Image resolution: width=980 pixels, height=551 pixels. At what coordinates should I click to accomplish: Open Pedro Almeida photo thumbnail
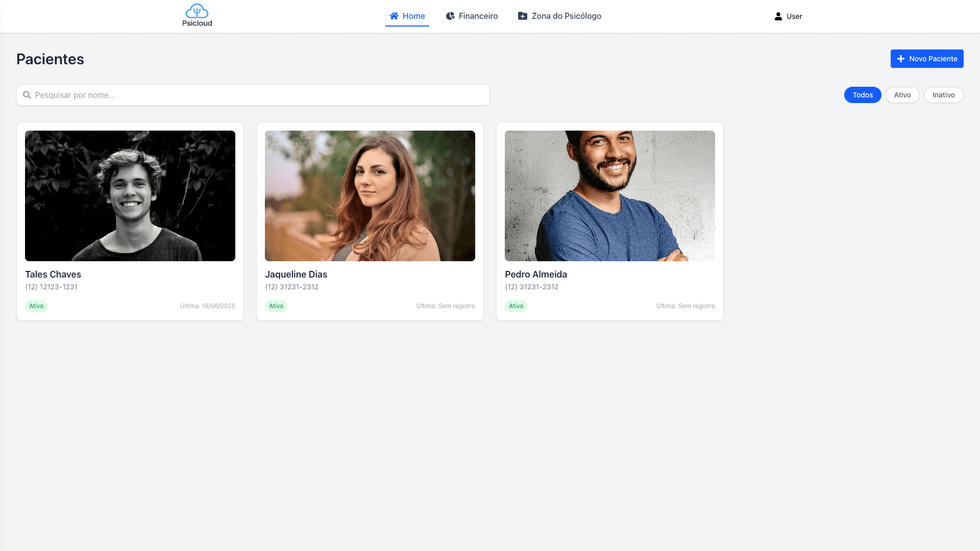pos(609,196)
